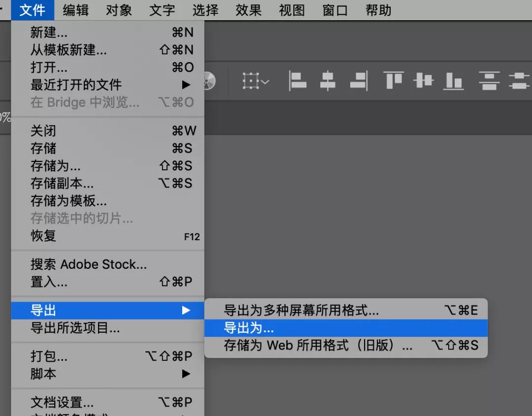The image size is (532, 416).
Task: Open the 窗口 menu
Action: pyautogui.click(x=334, y=10)
